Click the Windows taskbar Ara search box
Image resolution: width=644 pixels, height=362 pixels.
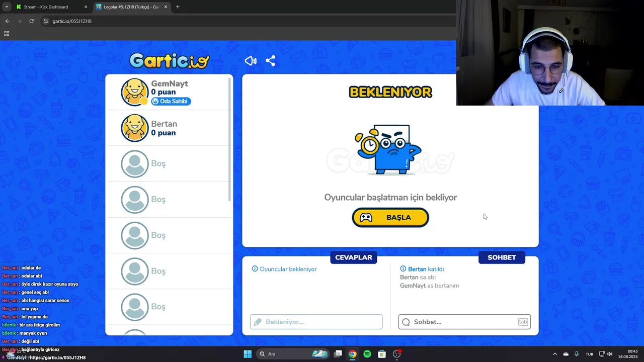click(293, 354)
